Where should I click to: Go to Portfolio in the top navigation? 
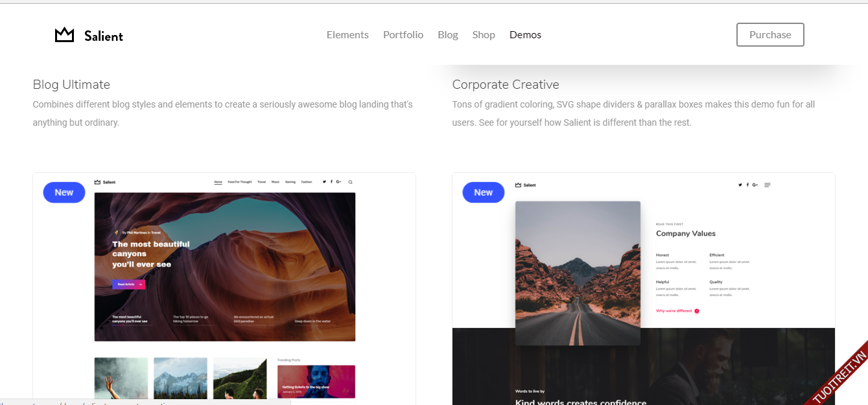403,35
